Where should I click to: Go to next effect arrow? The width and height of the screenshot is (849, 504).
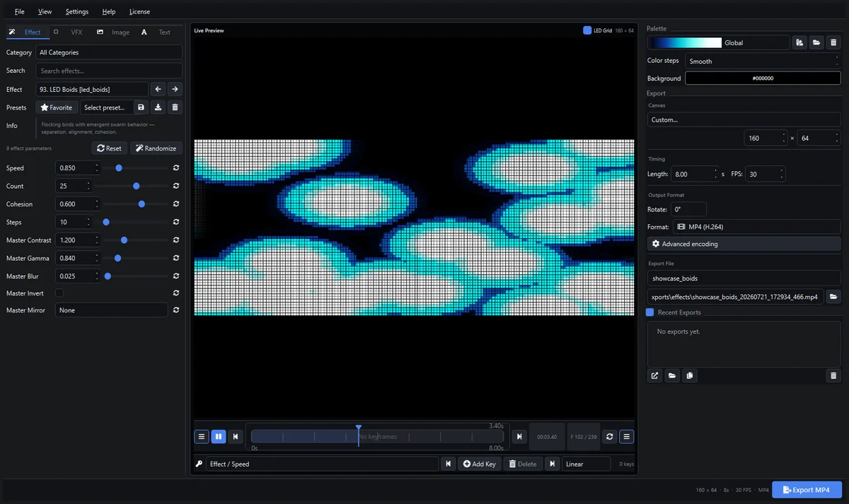click(175, 89)
